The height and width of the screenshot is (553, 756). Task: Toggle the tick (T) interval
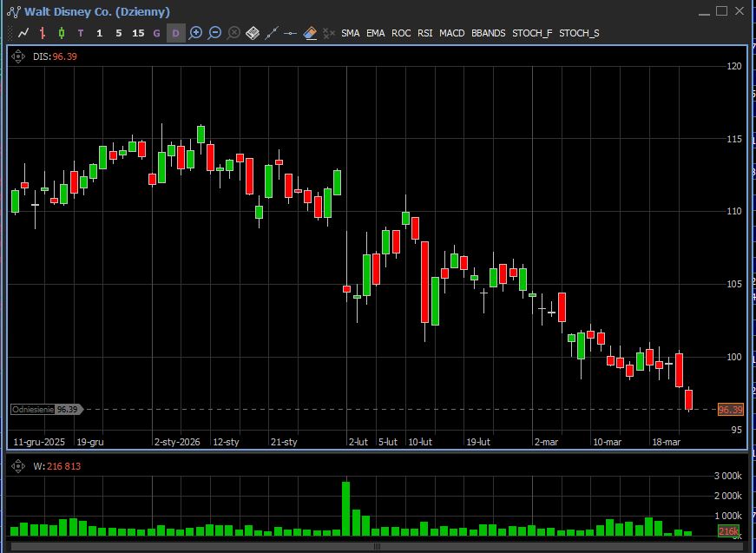[81, 33]
